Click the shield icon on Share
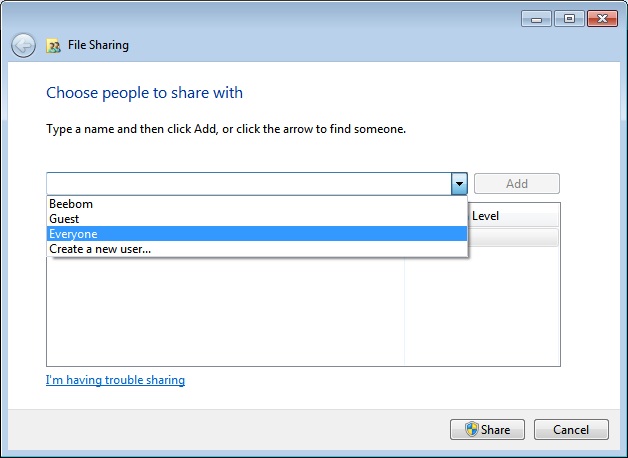Image resolution: width=628 pixels, height=458 pixels. (471, 430)
